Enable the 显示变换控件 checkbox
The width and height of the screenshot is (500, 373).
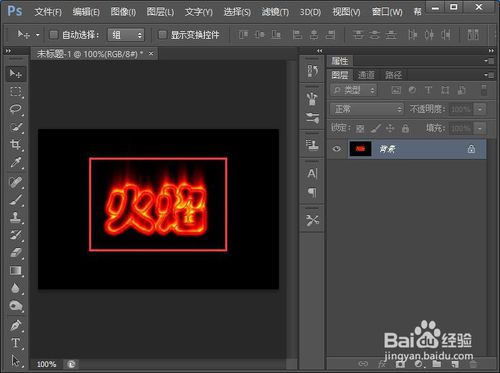tap(162, 34)
